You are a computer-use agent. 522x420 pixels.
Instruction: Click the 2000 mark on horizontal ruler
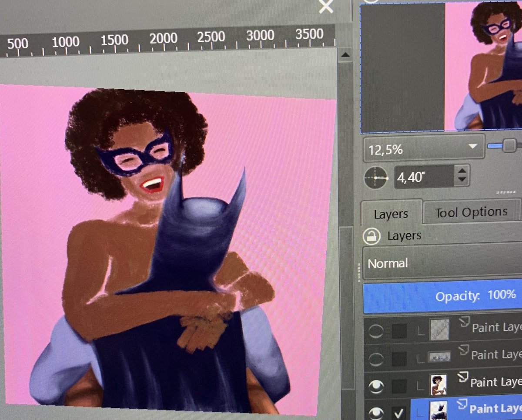tap(164, 38)
